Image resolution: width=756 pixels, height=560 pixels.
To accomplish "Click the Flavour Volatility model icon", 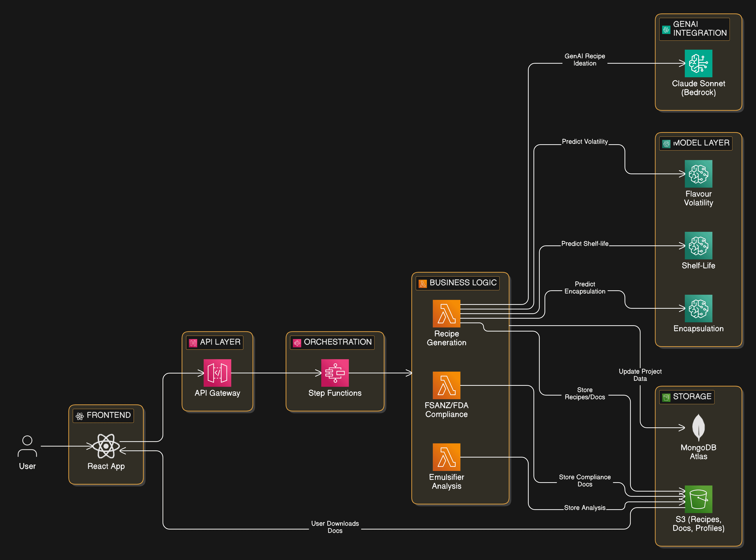I will [x=698, y=174].
